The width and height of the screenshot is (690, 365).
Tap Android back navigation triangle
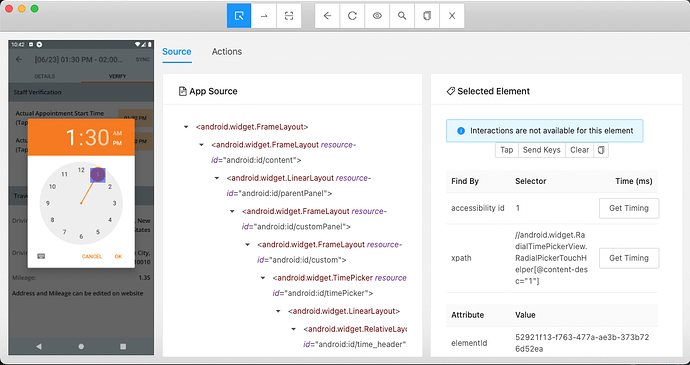[39, 347]
